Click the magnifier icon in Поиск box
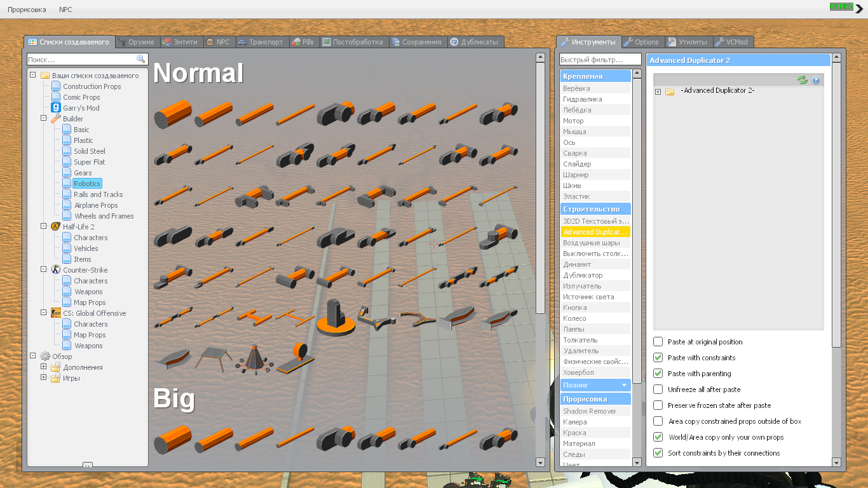Image resolution: width=868 pixels, height=488 pixels. pyautogui.click(x=141, y=59)
